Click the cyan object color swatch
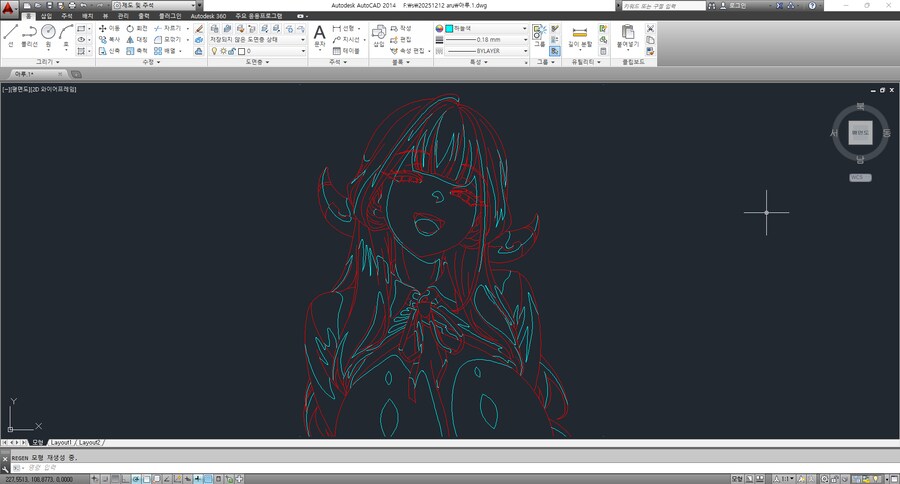 pyautogui.click(x=449, y=28)
